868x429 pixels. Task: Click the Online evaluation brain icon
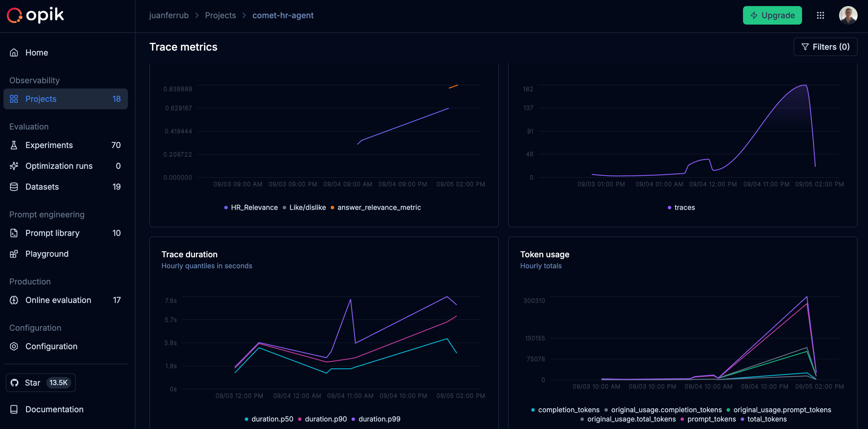[14, 300]
